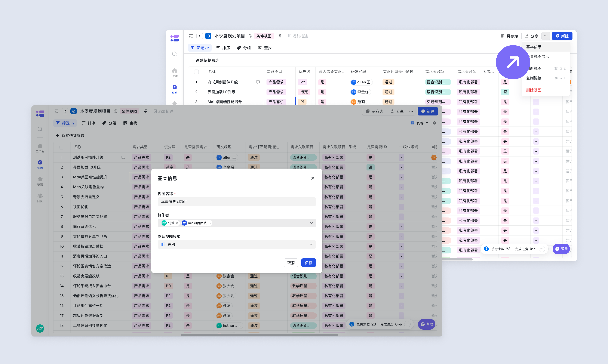This screenshot has height=364, width=608.
Task: Click 帮助 button in the back window
Action: 561,249
